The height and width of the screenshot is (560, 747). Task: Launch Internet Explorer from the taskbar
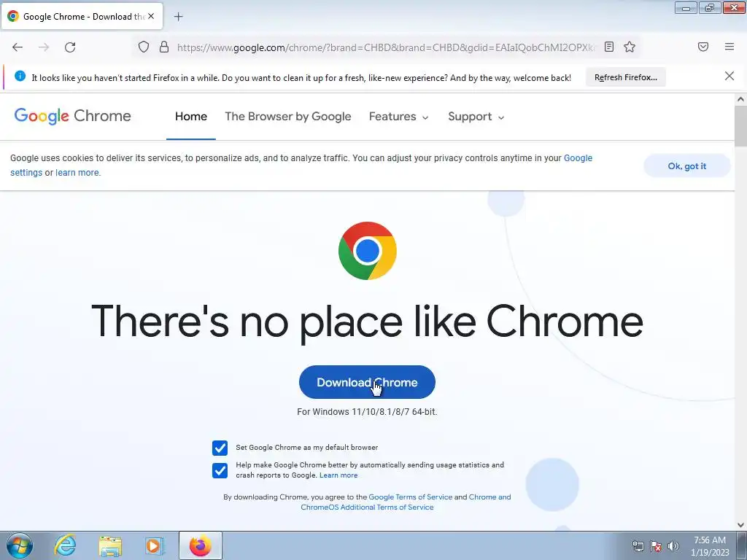65,545
